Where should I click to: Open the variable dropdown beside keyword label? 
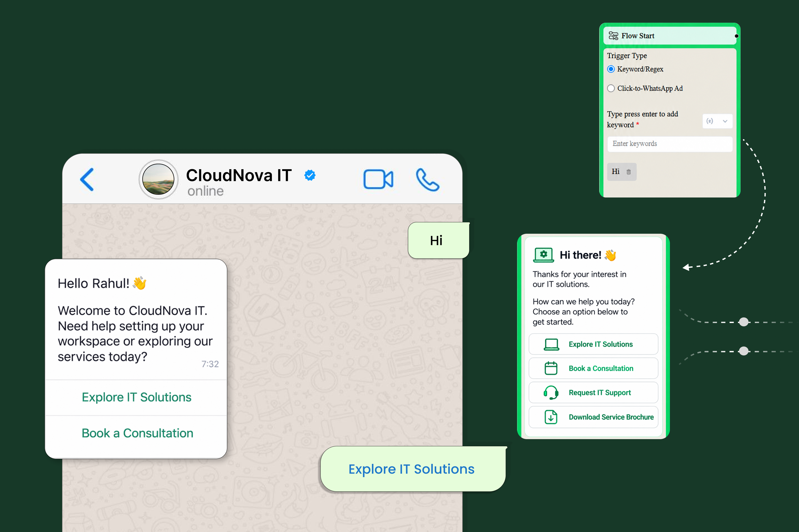point(717,121)
